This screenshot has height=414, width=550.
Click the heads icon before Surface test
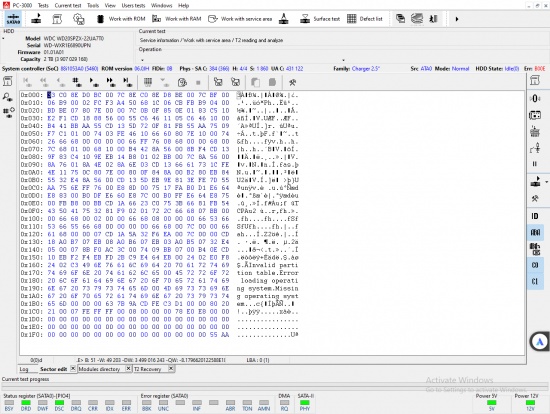[284, 19]
